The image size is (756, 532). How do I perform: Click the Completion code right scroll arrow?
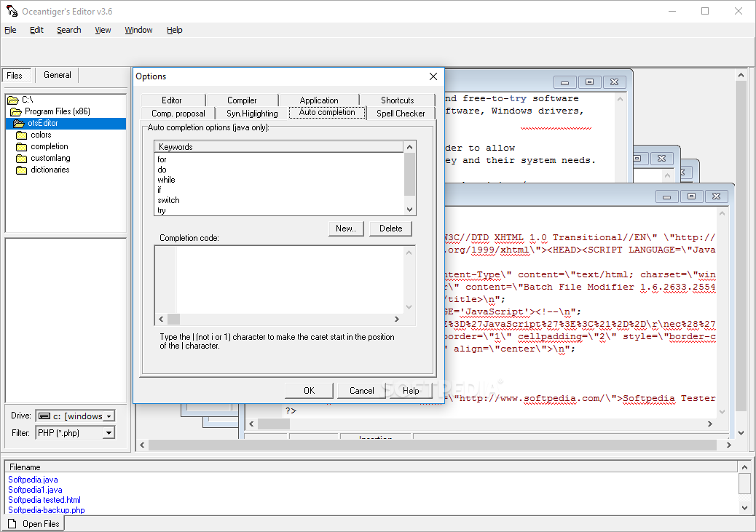tap(397, 319)
